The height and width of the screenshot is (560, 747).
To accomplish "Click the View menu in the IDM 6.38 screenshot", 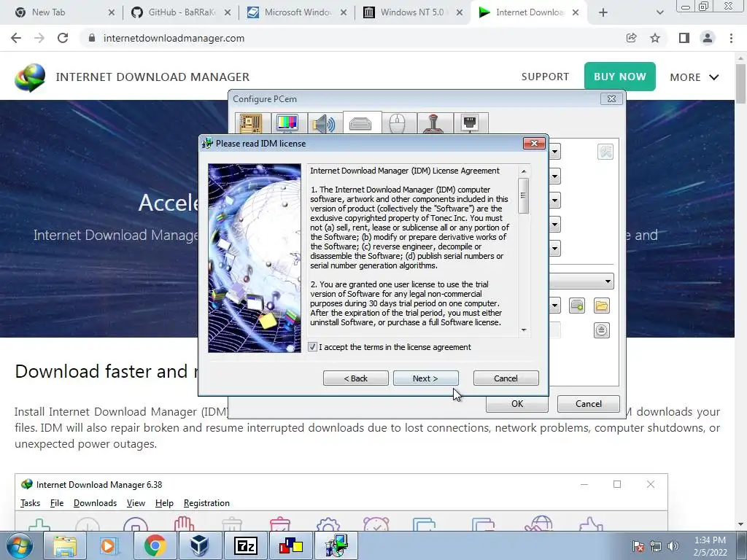I will point(136,503).
